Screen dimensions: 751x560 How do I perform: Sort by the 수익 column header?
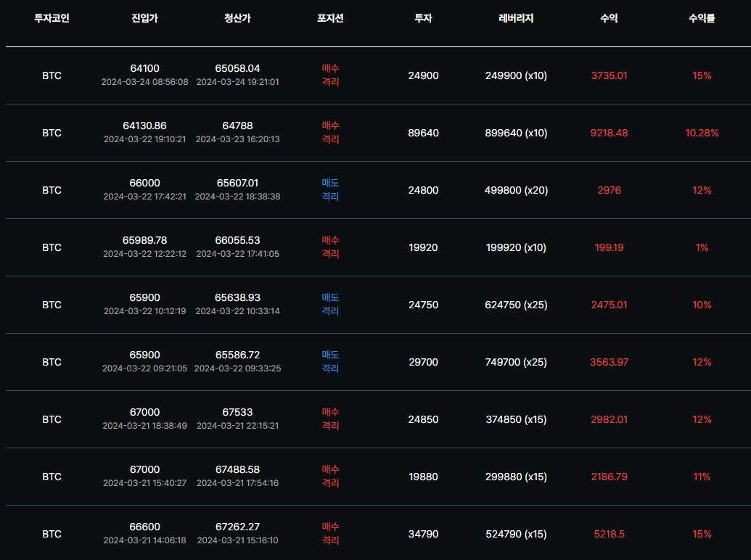pyautogui.click(x=609, y=19)
